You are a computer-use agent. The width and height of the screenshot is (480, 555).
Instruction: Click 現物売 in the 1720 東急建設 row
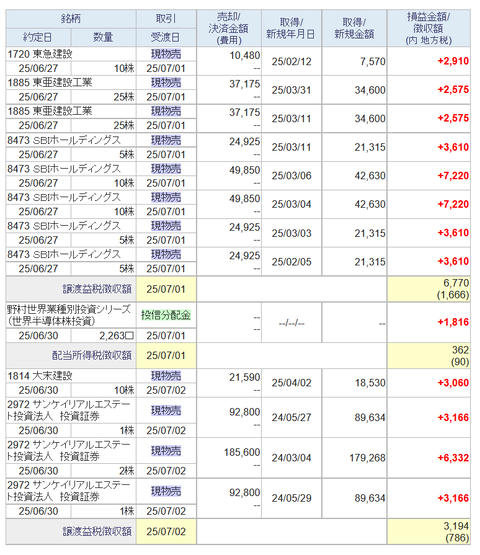coord(166,54)
